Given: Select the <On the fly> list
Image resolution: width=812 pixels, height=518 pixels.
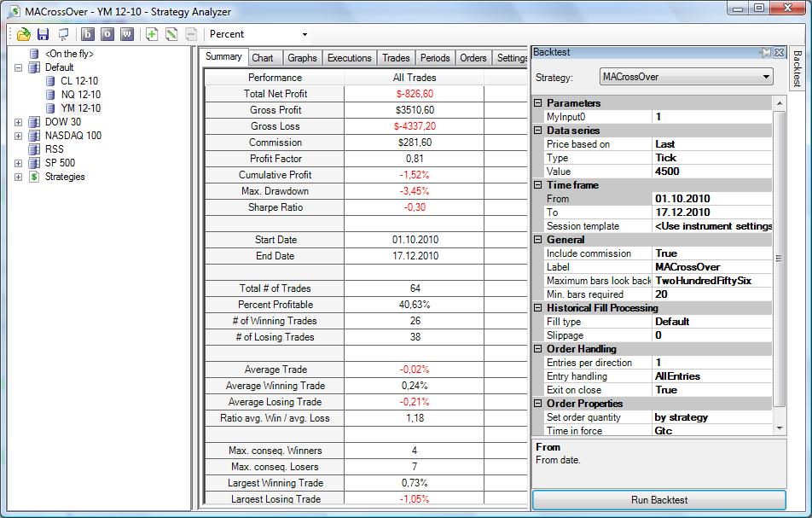Looking at the screenshot, I should (x=69, y=54).
